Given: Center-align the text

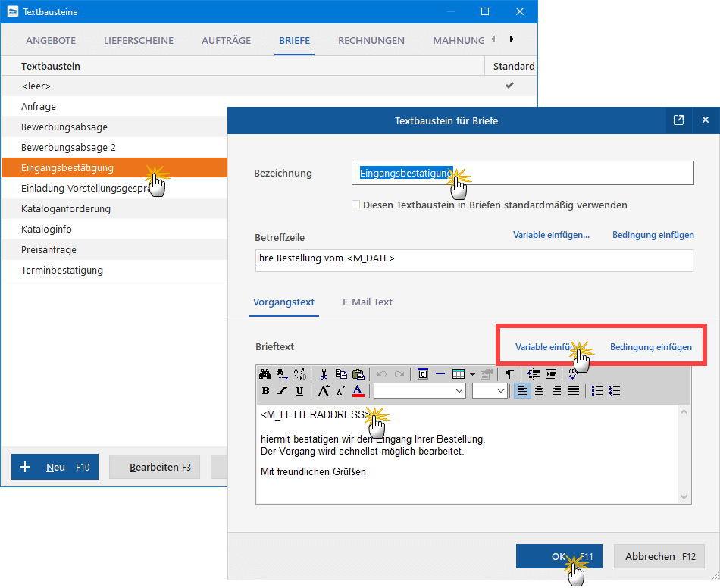Looking at the screenshot, I should 540,391.
